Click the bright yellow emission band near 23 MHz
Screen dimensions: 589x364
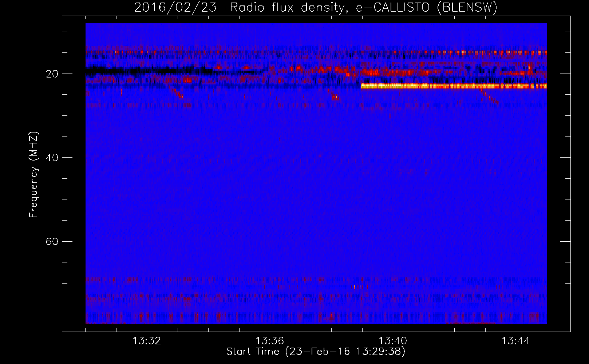(454, 86)
